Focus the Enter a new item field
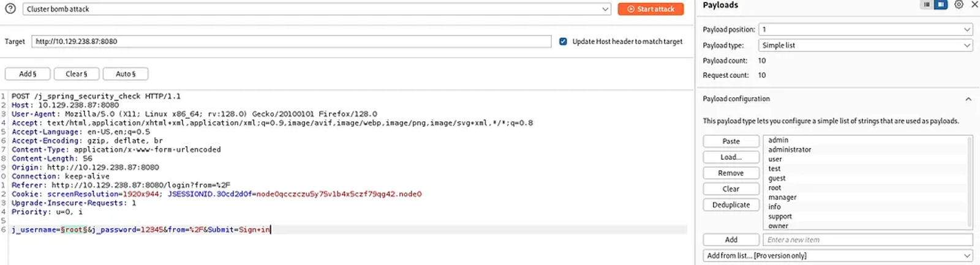 pyautogui.click(x=868, y=240)
